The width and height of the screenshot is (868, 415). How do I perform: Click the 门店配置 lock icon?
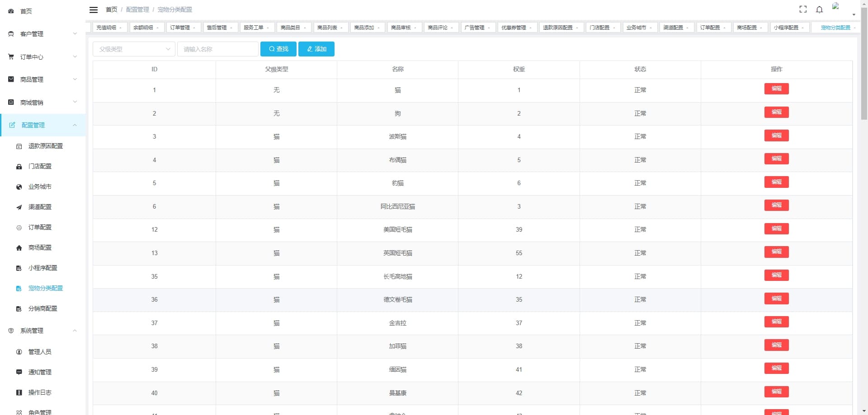pos(19,167)
